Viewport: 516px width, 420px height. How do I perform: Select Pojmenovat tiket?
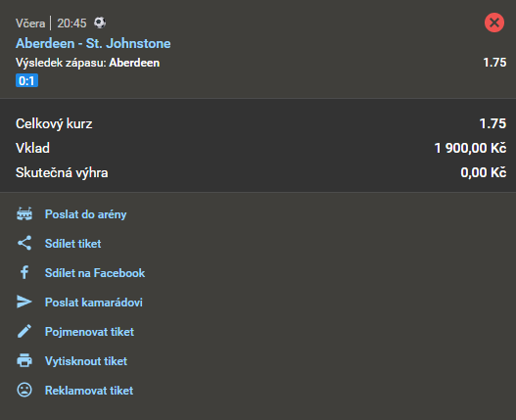click(89, 332)
